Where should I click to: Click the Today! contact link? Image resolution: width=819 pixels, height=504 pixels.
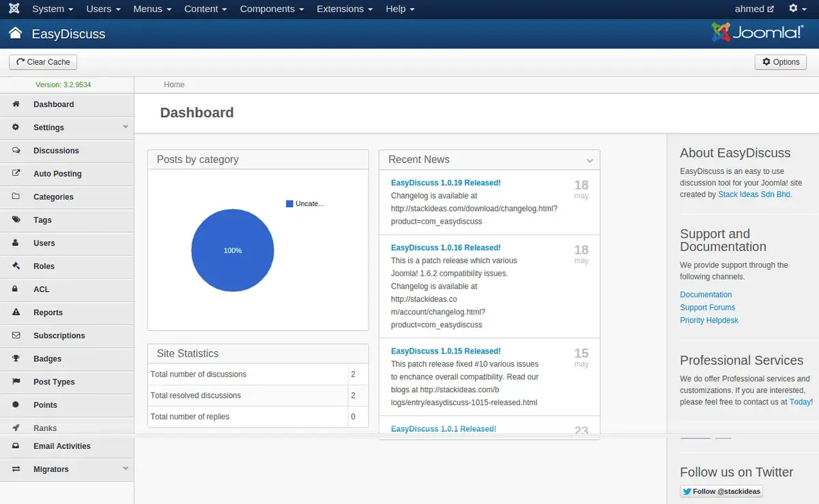[801, 402]
